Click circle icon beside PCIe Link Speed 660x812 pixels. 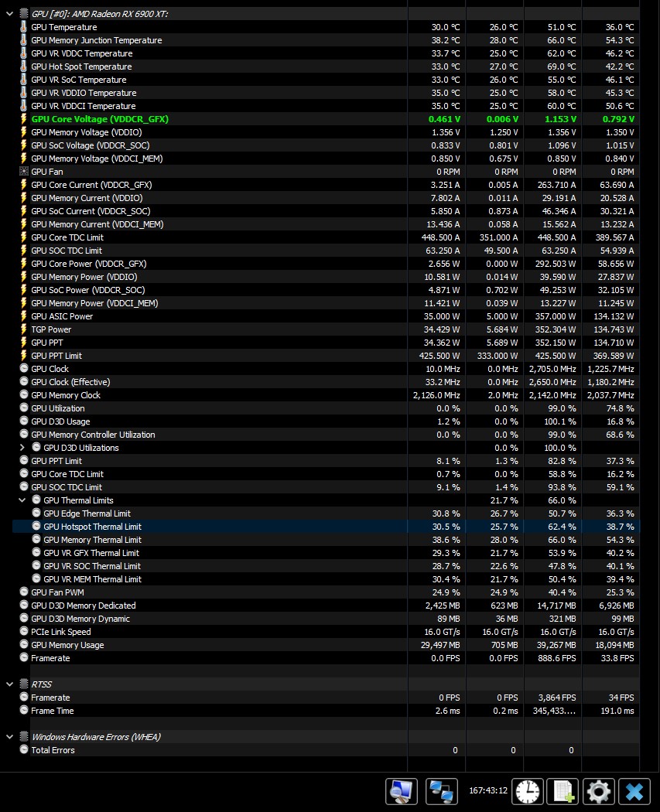click(x=23, y=631)
